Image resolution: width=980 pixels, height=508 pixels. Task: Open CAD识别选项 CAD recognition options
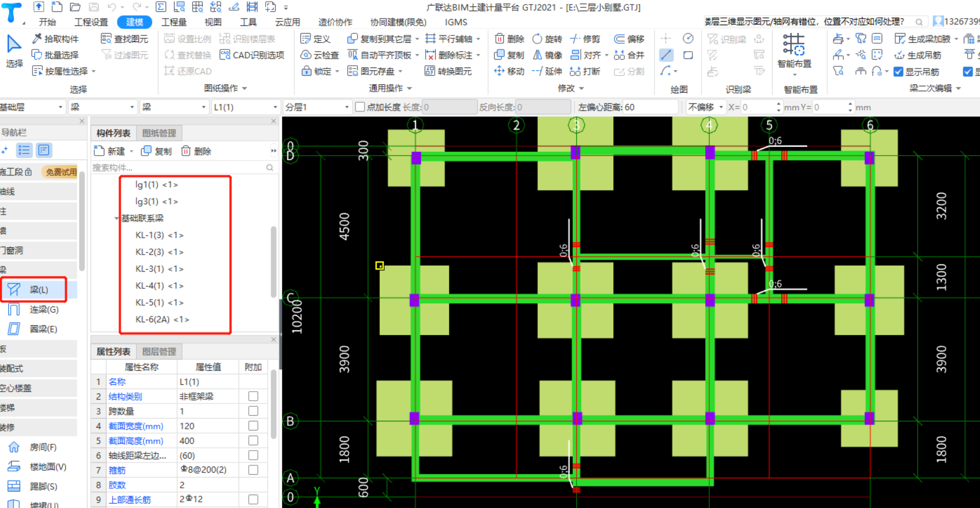click(252, 55)
